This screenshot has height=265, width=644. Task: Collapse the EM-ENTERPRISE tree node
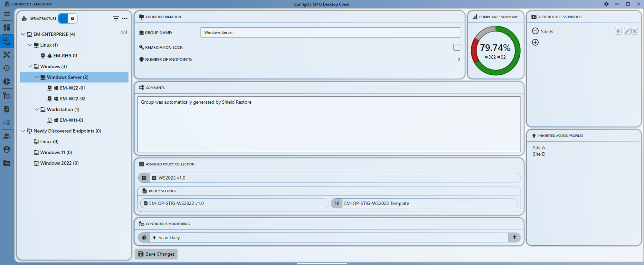pyautogui.click(x=23, y=34)
